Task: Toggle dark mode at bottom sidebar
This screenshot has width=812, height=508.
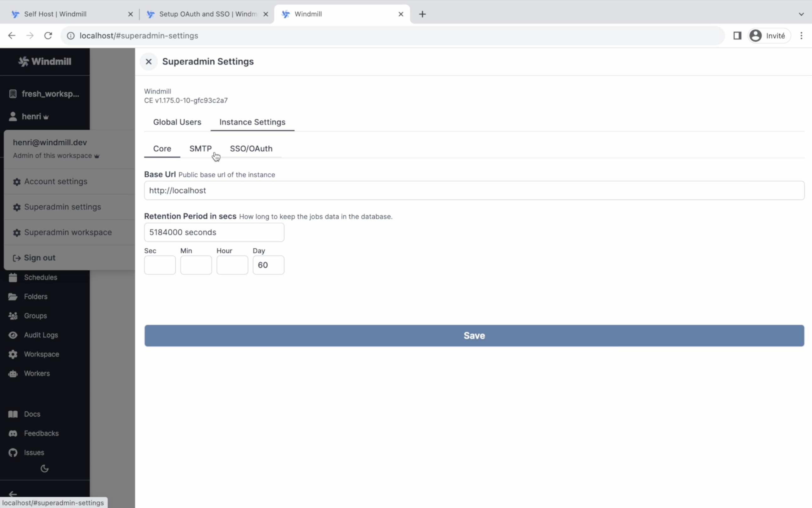Action: pyautogui.click(x=45, y=468)
